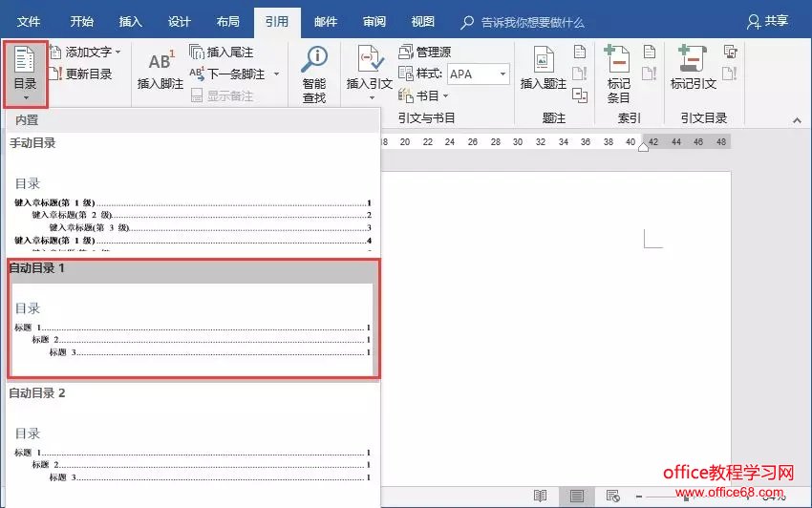This screenshot has width=812, height=508.
Task: Click 更新目录 to update the table
Action: pyautogui.click(x=81, y=74)
